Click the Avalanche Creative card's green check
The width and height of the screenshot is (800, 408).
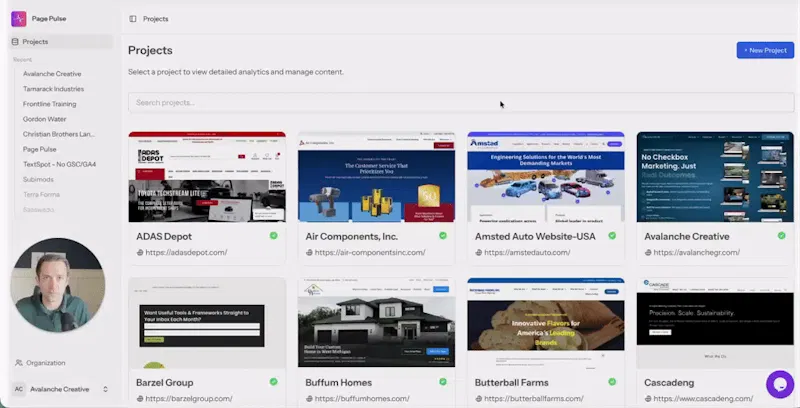coord(782,236)
